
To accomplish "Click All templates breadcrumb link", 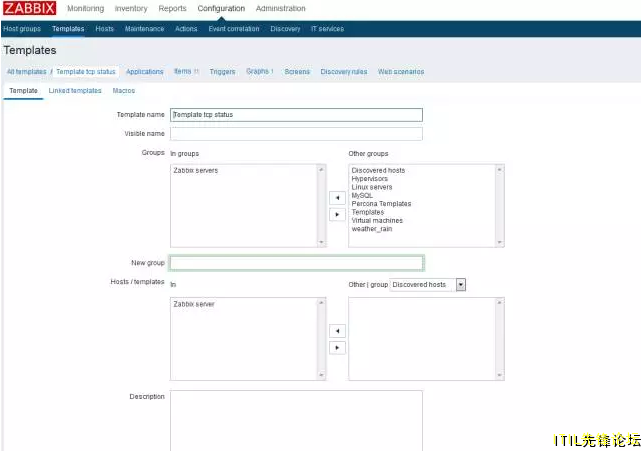I will click(27, 72).
